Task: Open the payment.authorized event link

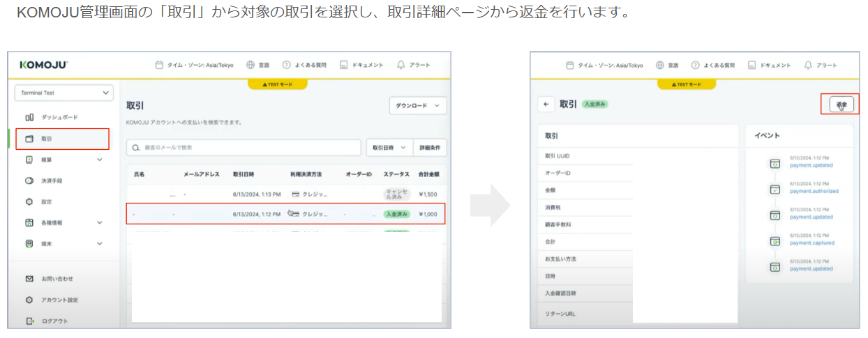Action: tap(814, 191)
